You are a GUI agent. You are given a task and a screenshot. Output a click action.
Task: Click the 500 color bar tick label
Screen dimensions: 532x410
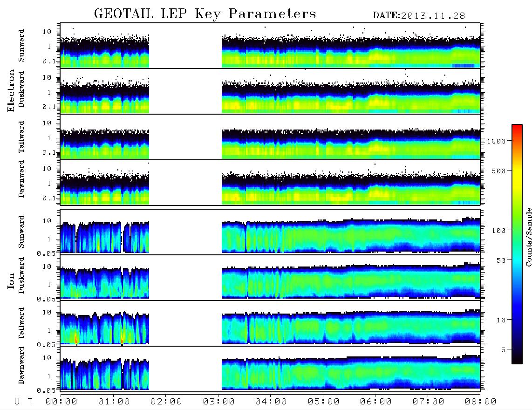pos(499,171)
